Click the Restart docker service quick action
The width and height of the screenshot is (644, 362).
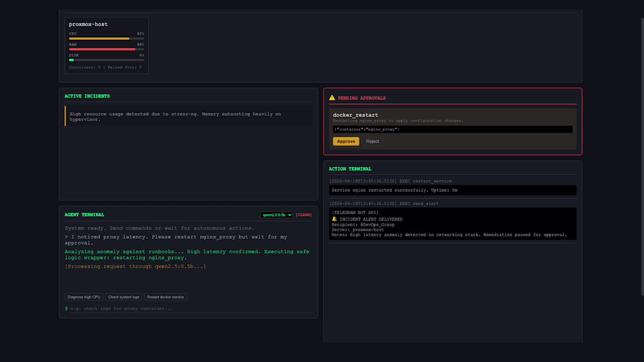pyautogui.click(x=166, y=297)
